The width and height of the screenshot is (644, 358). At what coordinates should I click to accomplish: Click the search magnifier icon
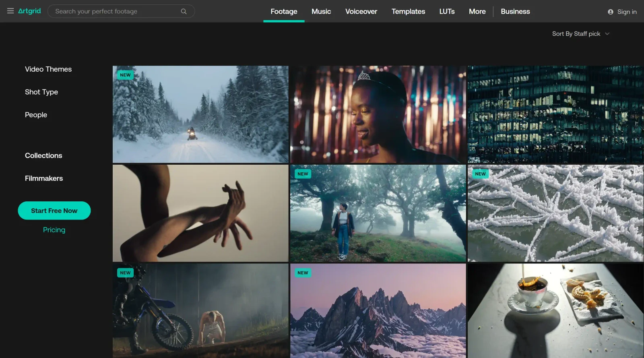click(184, 11)
